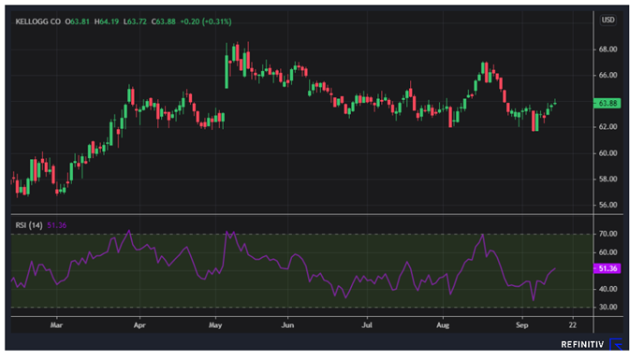Click the 62.00 price axis label
The height and width of the screenshot is (359, 644).
click(x=607, y=127)
